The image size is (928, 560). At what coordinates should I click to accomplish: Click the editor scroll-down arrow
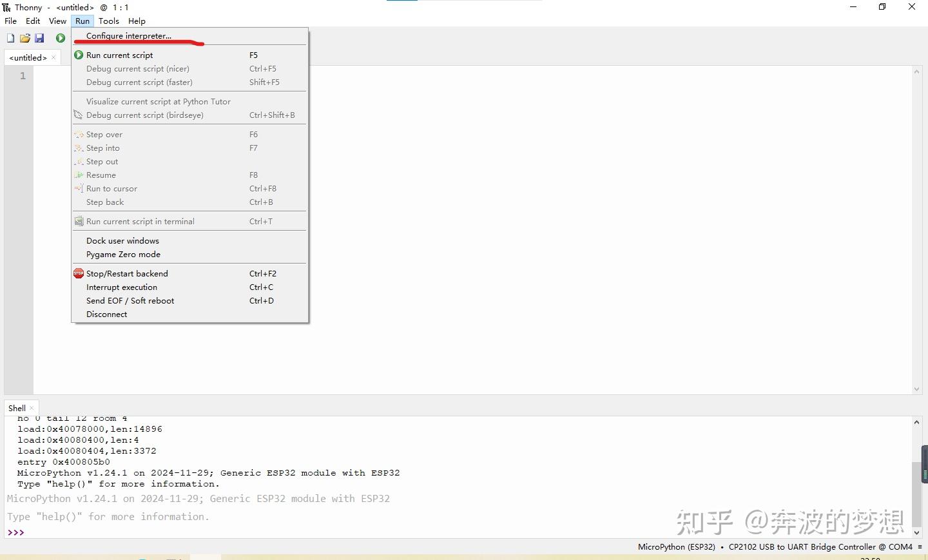tap(916, 389)
